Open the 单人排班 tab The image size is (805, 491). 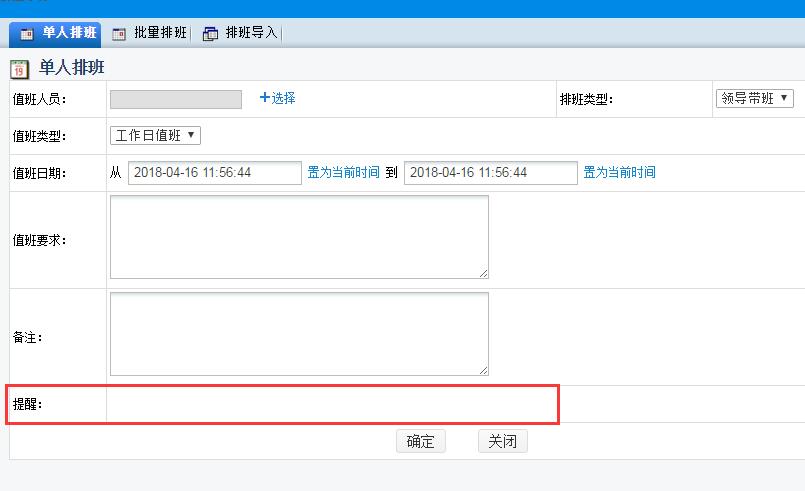pos(55,33)
